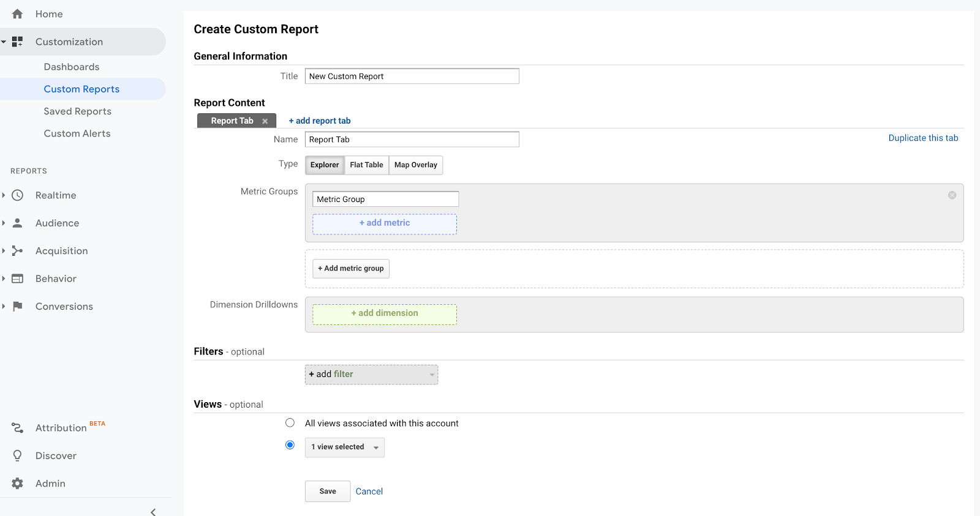Save the custom report

pos(328,492)
